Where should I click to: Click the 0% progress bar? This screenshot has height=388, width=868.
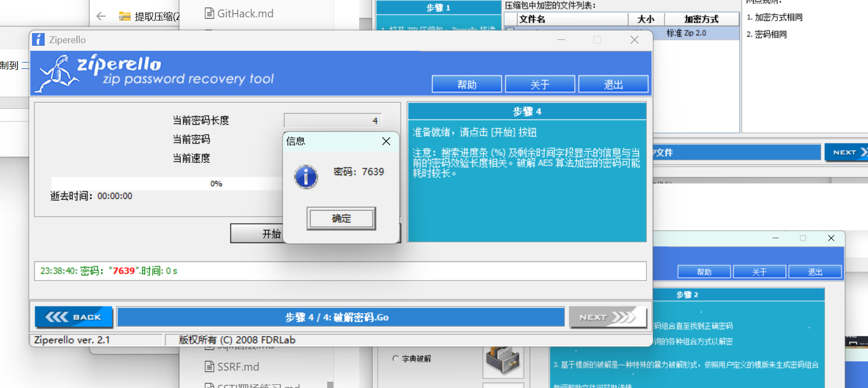pos(167,183)
